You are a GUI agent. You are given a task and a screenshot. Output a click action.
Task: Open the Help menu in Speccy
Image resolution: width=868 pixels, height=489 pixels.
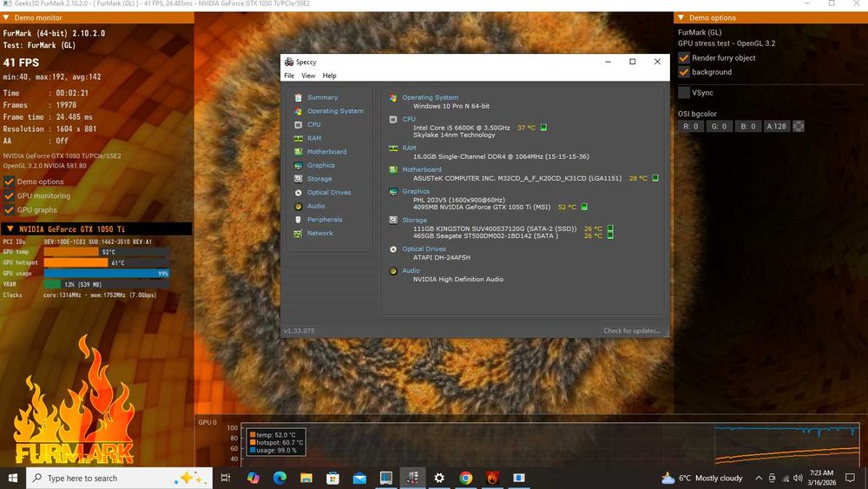click(x=329, y=76)
